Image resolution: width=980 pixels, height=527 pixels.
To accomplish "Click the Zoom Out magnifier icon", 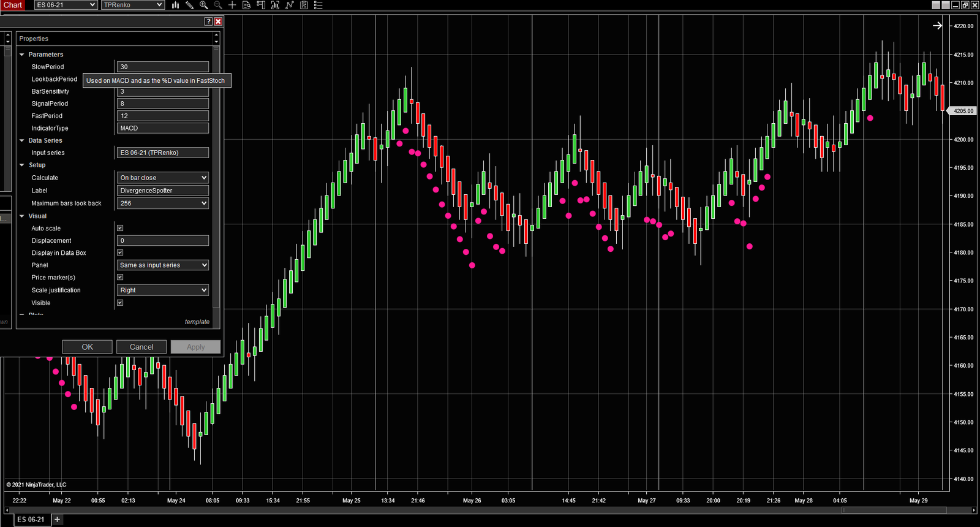I will tap(217, 5).
